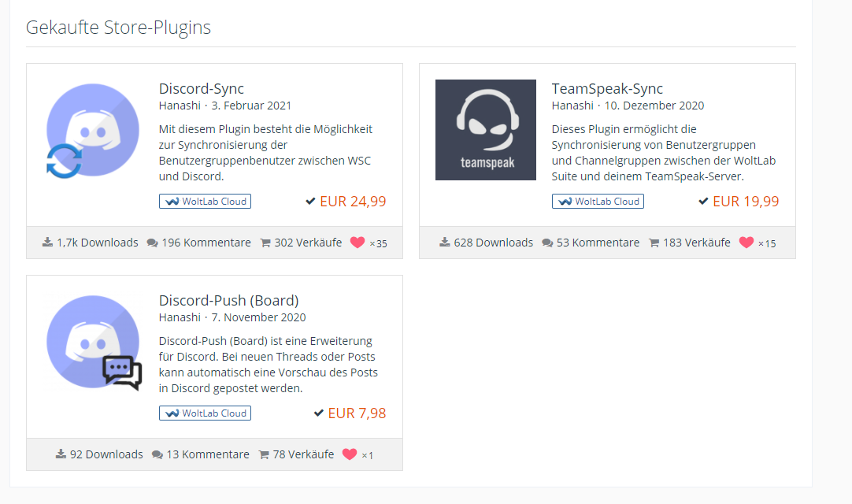The height and width of the screenshot is (504, 852).
Task: Click the WoltLab Cloud badge on Discord-Sync
Action: click(x=205, y=202)
